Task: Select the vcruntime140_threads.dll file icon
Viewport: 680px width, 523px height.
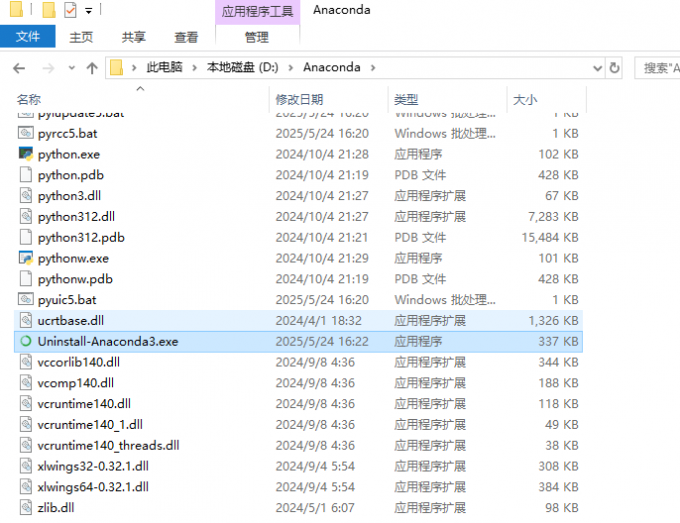Action: pyautogui.click(x=26, y=445)
